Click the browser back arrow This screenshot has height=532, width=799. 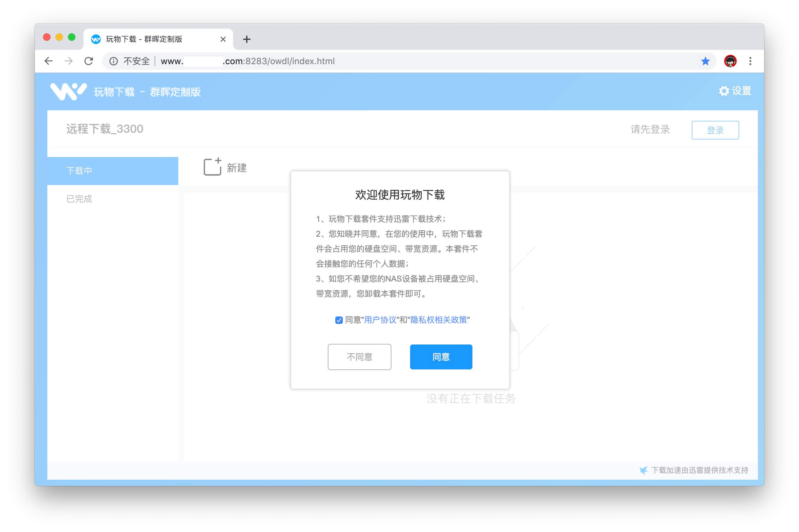(x=49, y=61)
